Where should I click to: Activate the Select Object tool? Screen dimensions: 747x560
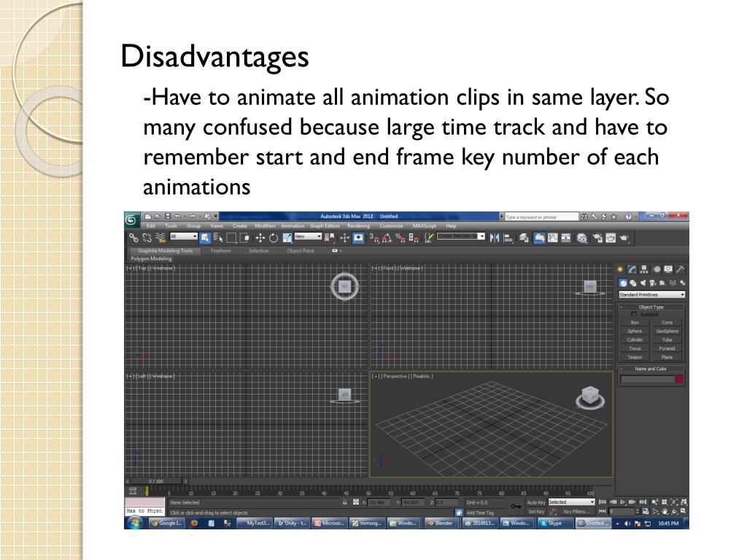pos(205,237)
